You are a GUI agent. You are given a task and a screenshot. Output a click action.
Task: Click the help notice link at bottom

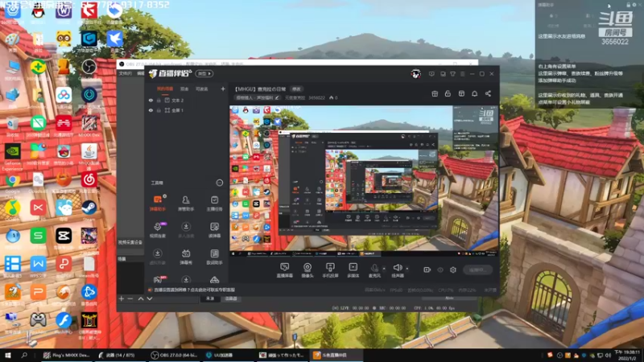(194, 290)
